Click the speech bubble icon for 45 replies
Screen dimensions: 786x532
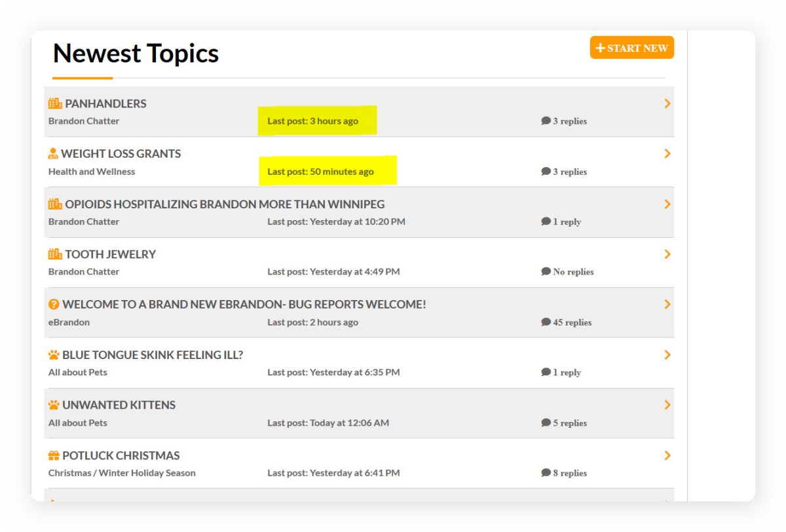[x=546, y=322]
